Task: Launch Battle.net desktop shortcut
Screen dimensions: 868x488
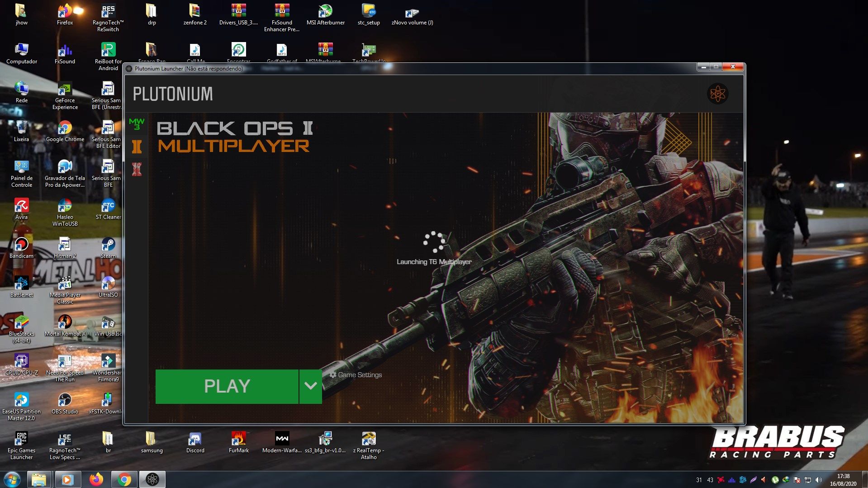Action: pyautogui.click(x=21, y=287)
